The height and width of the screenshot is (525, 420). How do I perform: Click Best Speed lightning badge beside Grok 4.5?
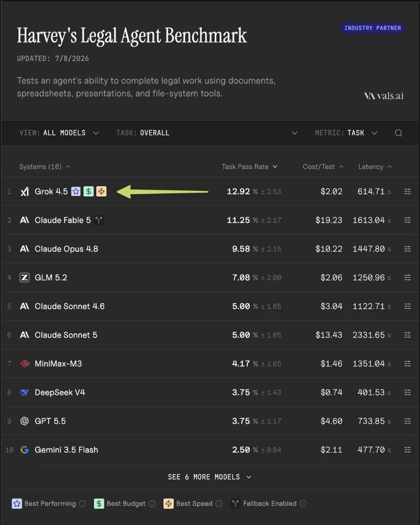(101, 191)
